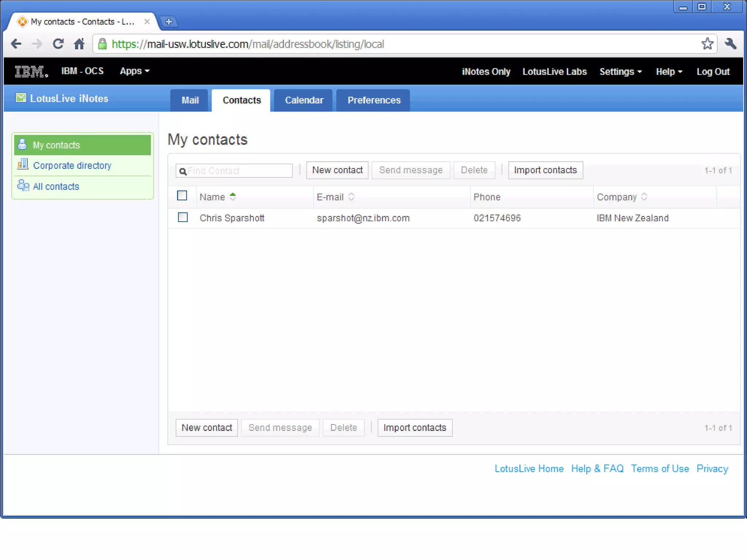
Task: Click the browser back arrow
Action: [x=16, y=44]
